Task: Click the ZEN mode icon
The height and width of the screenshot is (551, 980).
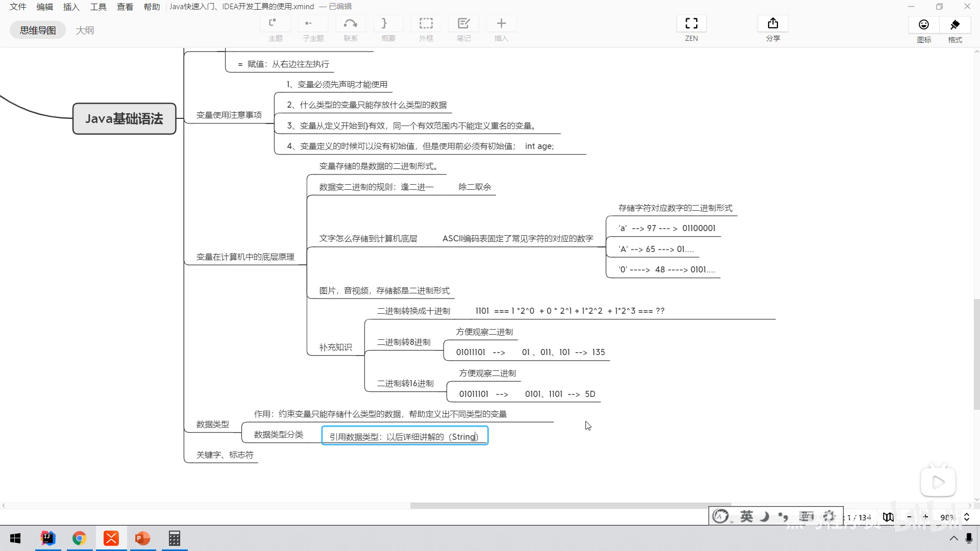Action: tap(691, 24)
